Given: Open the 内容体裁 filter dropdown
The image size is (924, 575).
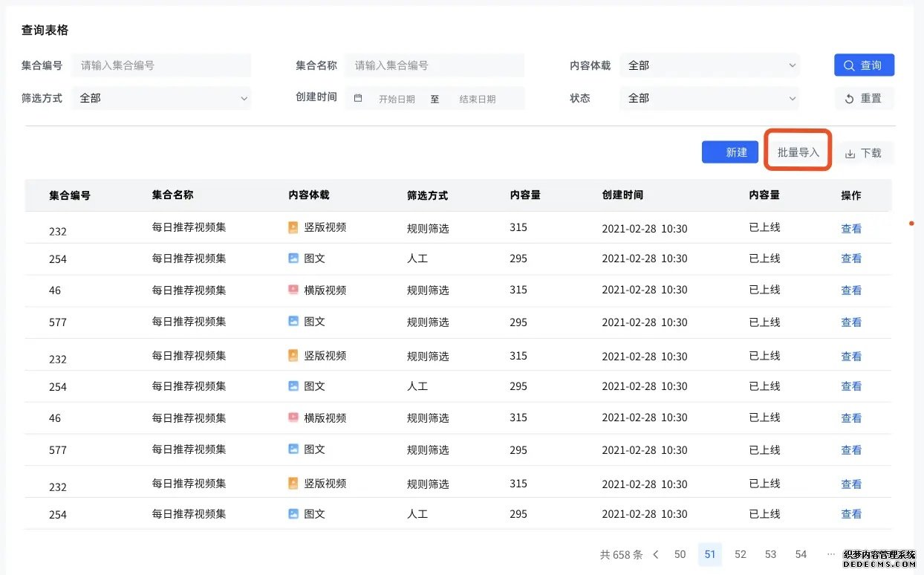Looking at the screenshot, I should (709, 65).
